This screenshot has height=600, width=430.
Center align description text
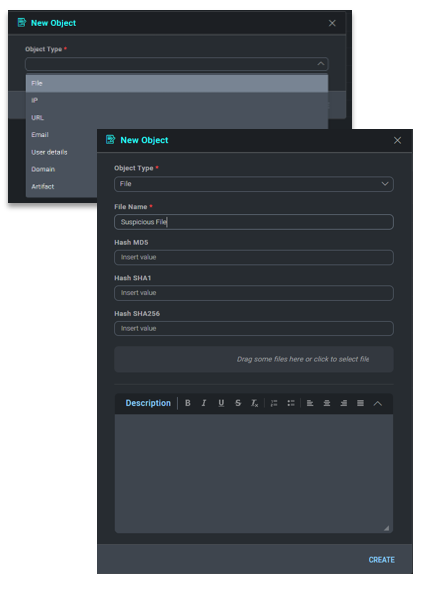click(x=327, y=403)
